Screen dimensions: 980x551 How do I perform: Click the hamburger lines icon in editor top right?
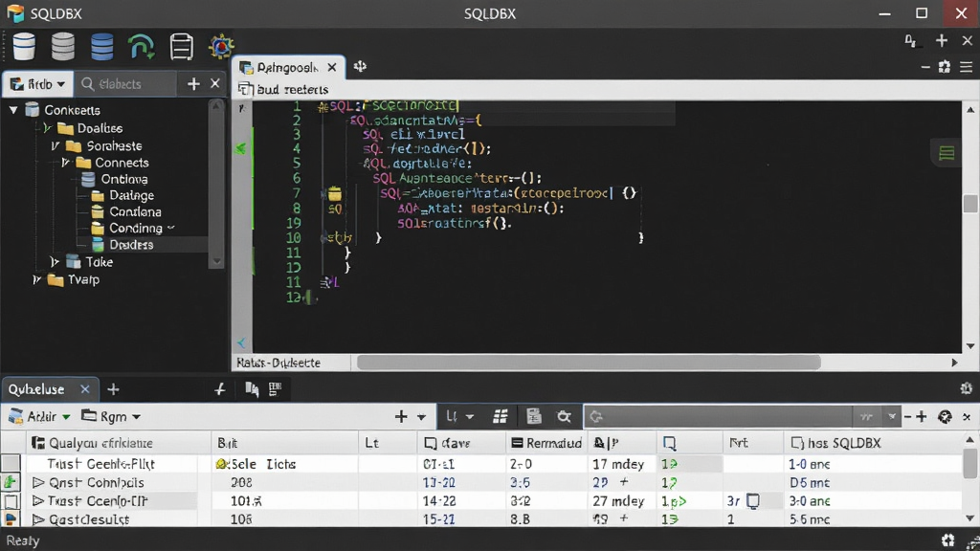tap(967, 67)
